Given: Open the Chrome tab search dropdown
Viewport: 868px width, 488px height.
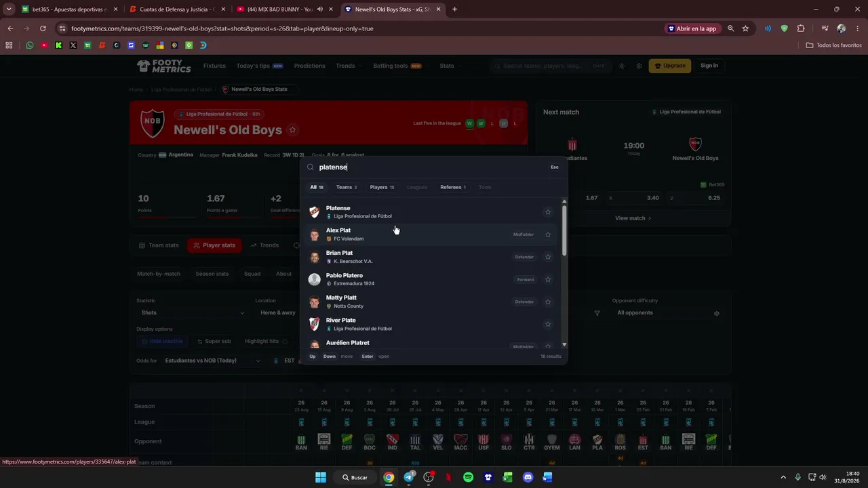Looking at the screenshot, I should (9, 9).
